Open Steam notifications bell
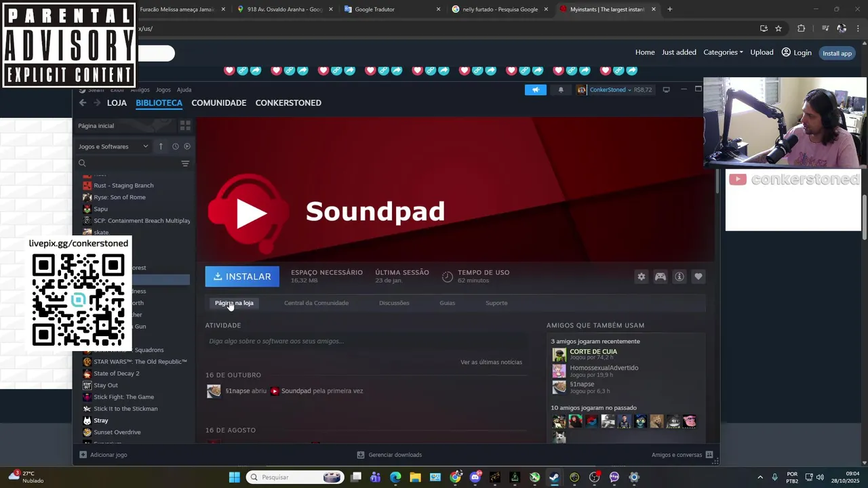The width and height of the screenshot is (868, 488). pos(561,89)
